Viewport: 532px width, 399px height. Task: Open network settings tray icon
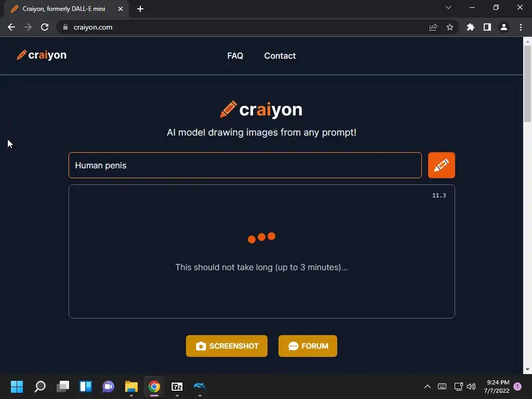458,387
